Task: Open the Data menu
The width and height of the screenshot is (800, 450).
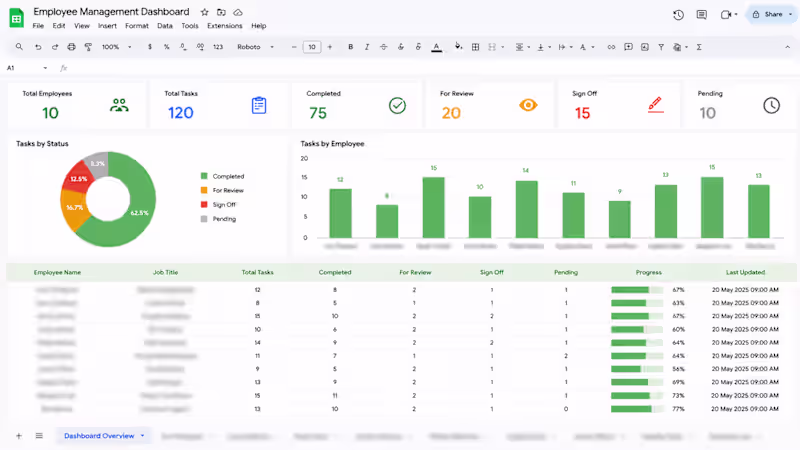Action: click(165, 26)
